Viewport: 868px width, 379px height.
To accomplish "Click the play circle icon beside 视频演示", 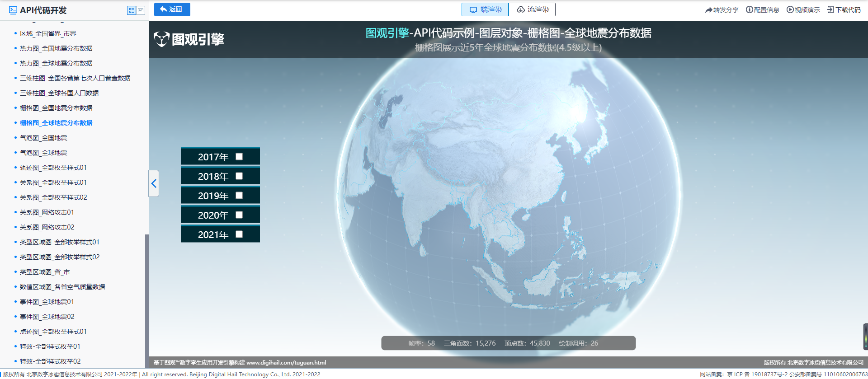I will coord(790,9).
